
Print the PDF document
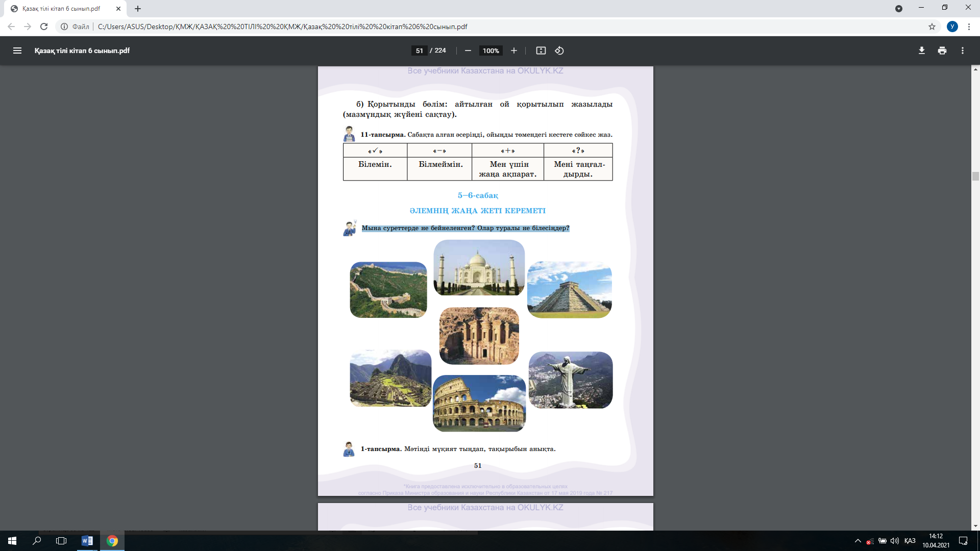coord(942,51)
